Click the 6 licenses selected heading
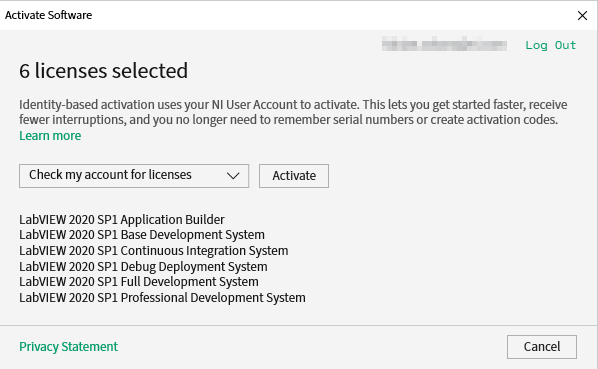598x369 pixels. 103,71
